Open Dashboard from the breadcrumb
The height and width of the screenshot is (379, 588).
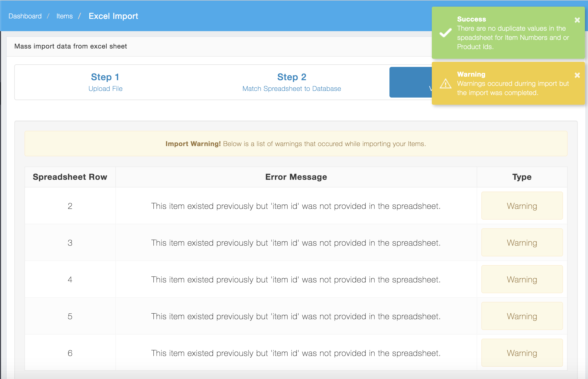(x=25, y=16)
